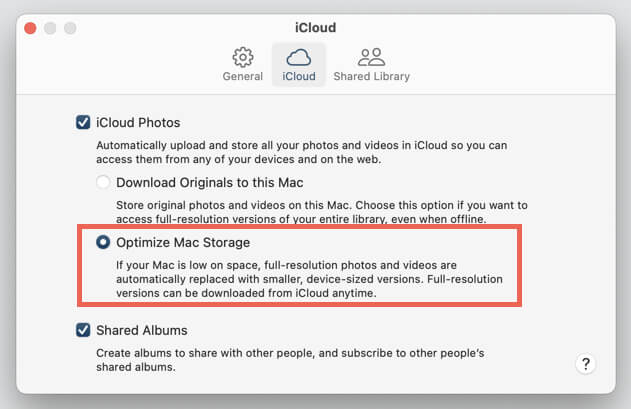This screenshot has height=409, width=631.
Task: Click the Shared Library people icon
Action: 371,57
